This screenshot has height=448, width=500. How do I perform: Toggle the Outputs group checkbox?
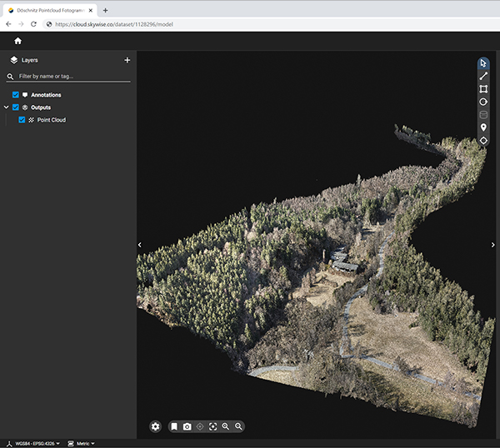15,107
